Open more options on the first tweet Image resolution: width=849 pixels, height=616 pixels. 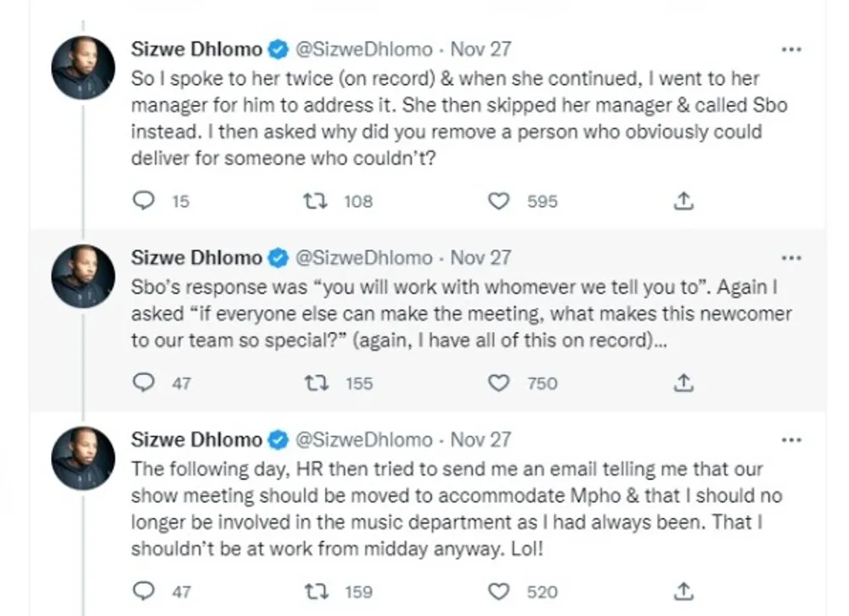pyautogui.click(x=790, y=49)
